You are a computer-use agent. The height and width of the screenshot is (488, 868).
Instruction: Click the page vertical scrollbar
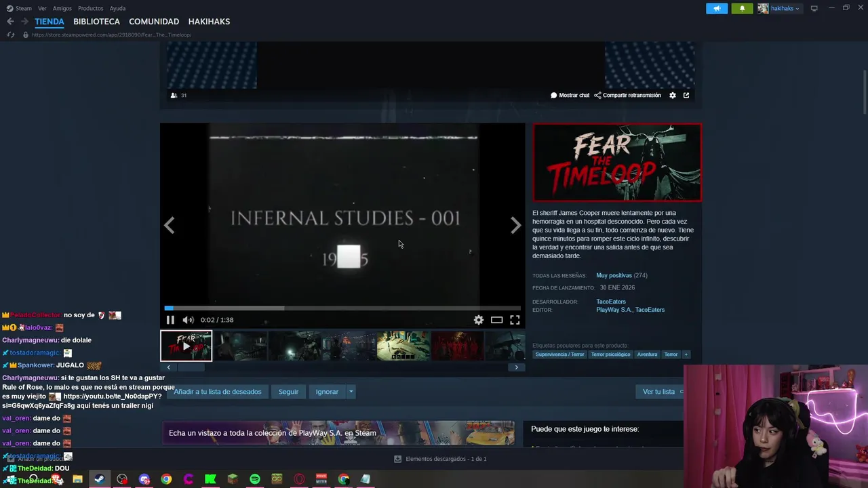click(x=865, y=91)
